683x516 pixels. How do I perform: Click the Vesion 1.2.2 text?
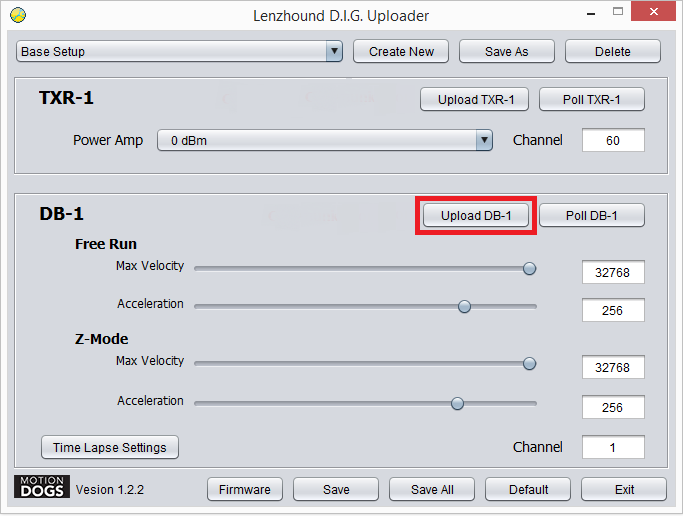110,489
